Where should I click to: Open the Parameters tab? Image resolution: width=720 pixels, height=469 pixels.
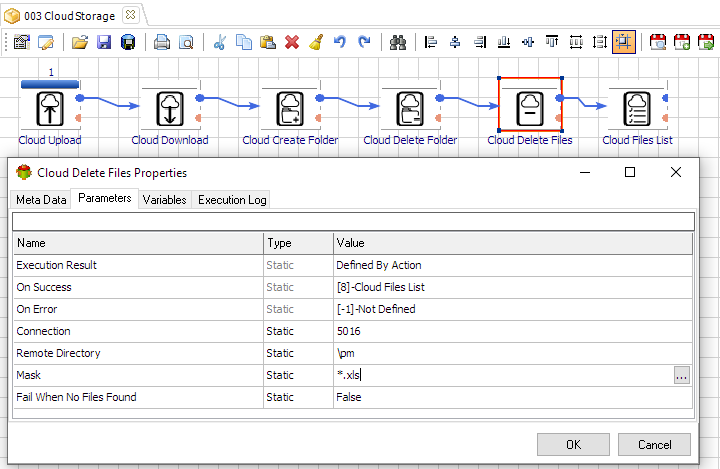[105, 198]
